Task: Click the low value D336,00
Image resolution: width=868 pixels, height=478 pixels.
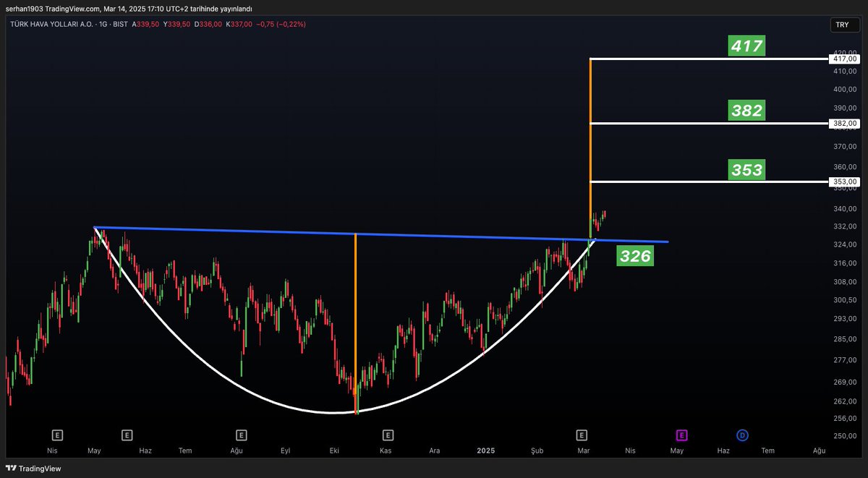Action: click(x=208, y=24)
